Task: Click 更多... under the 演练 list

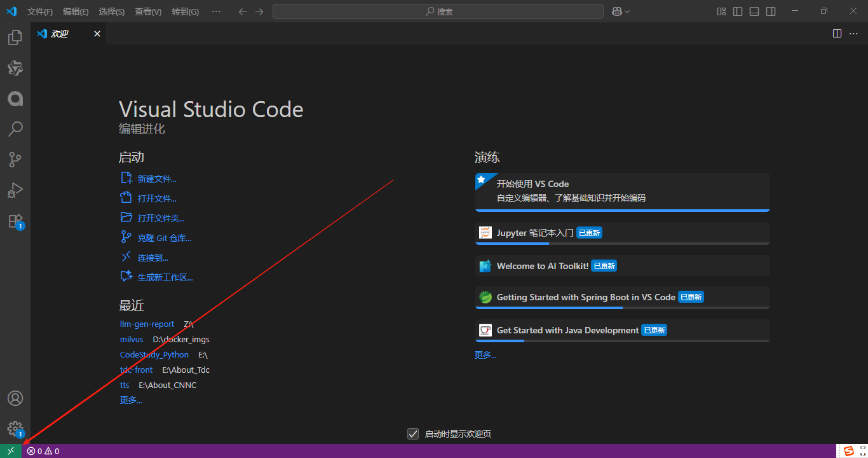Action: 485,355
